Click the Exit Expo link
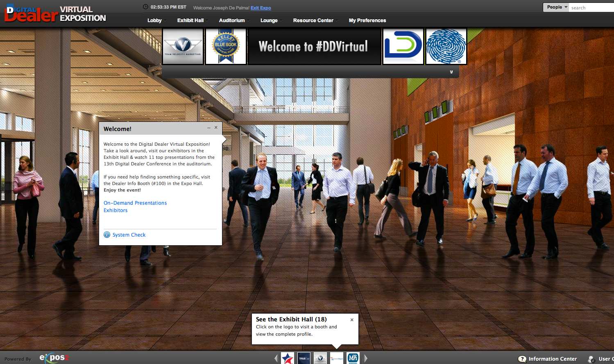This screenshot has width=614, height=364. coord(261,8)
